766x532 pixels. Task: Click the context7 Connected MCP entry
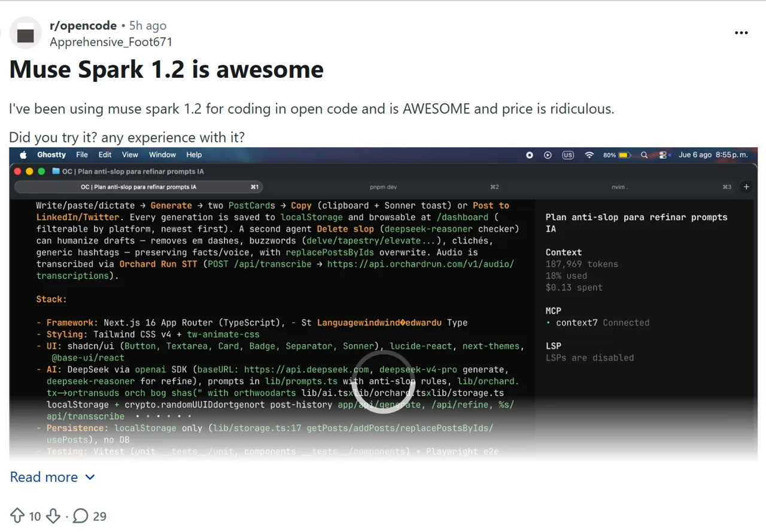pos(597,323)
